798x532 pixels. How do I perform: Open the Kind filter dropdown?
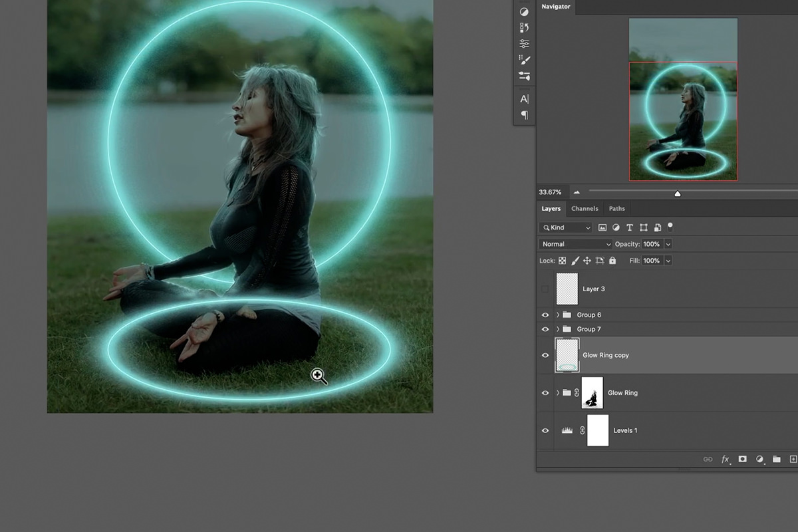pyautogui.click(x=565, y=227)
